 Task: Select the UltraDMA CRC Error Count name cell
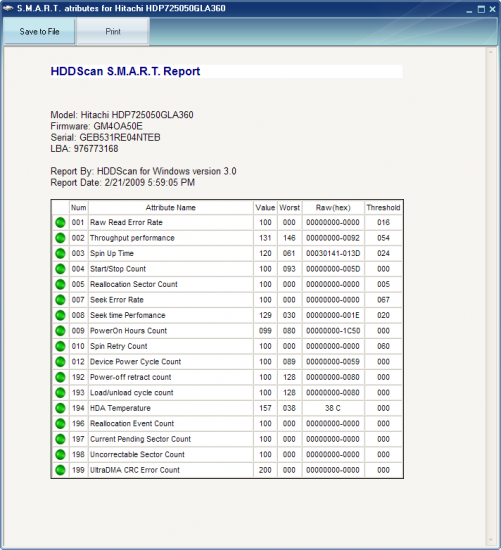[171, 470]
